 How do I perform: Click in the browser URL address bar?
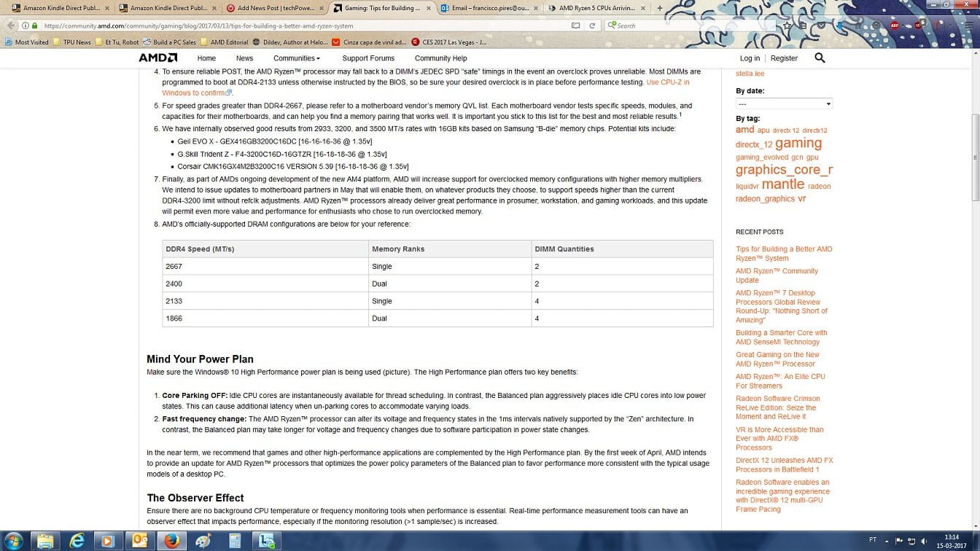(x=292, y=26)
